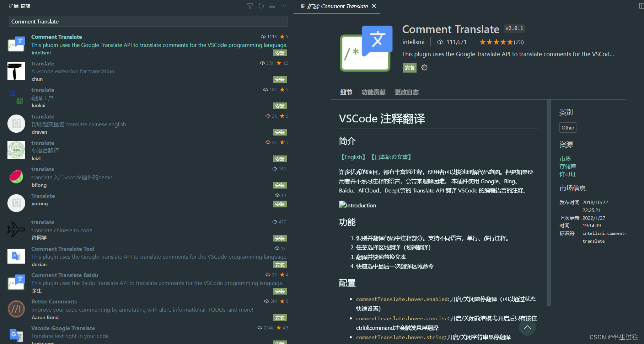Screen dimensions: 644x344
Task: Click the large Comment Translate logo
Action: (366, 48)
